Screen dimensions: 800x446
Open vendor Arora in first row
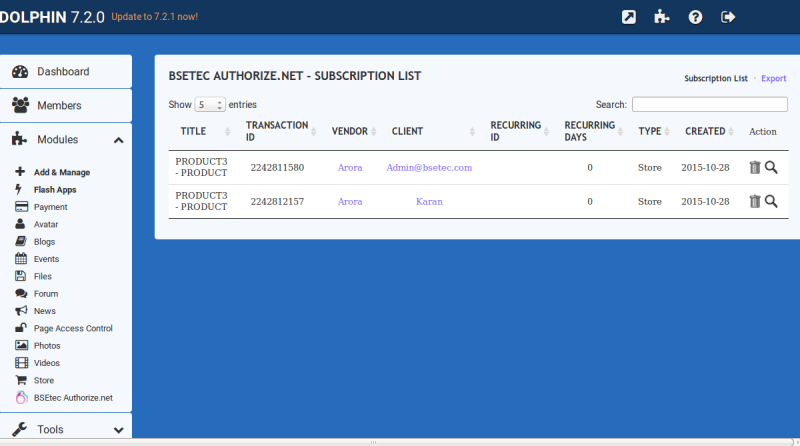(x=350, y=167)
